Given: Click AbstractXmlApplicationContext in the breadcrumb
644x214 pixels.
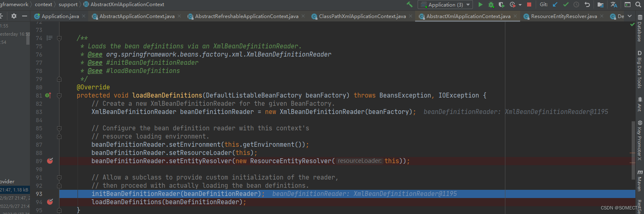Looking at the screenshot, I should (127, 5).
